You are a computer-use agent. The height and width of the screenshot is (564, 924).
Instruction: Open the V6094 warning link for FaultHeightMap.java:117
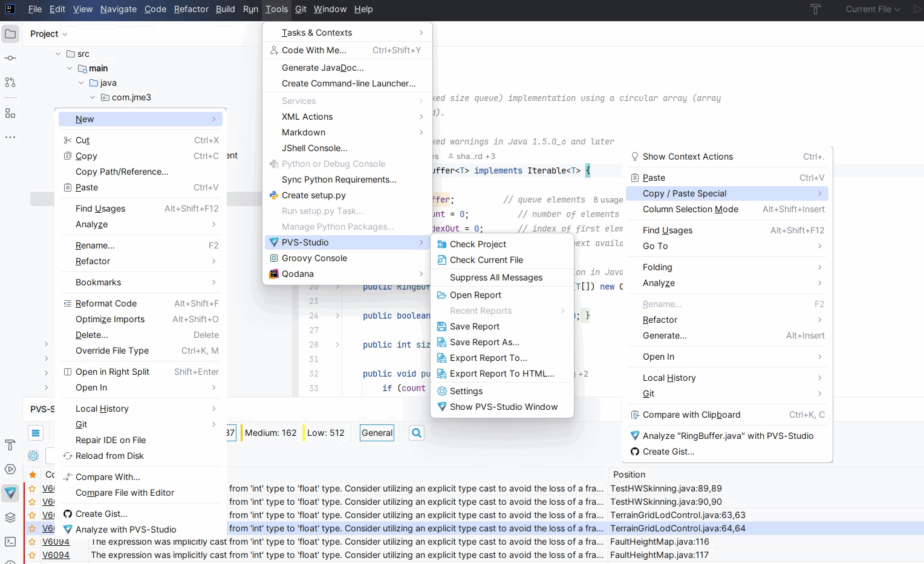coord(56,555)
